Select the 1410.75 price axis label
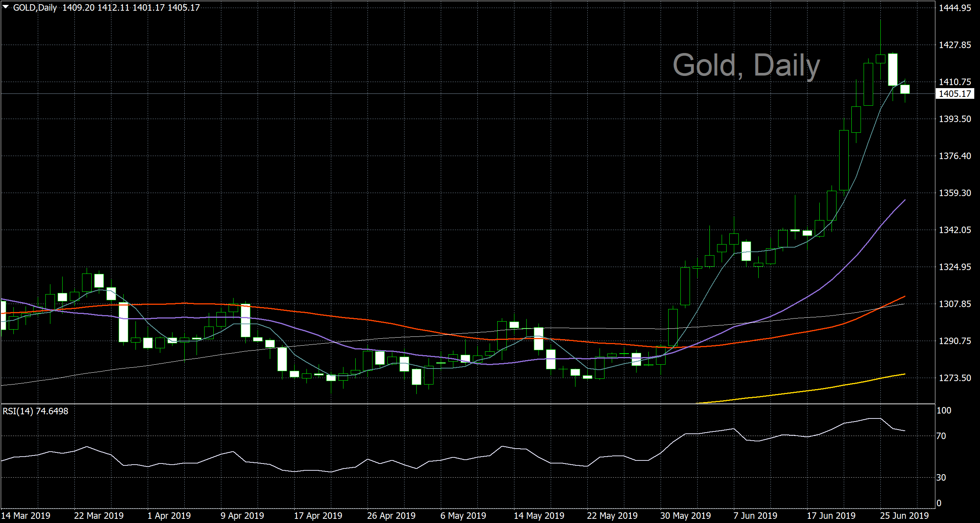This screenshot has width=980, height=523. [x=955, y=82]
